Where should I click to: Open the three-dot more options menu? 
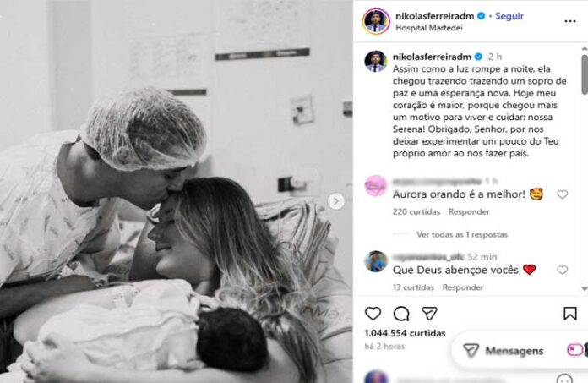(570, 21)
